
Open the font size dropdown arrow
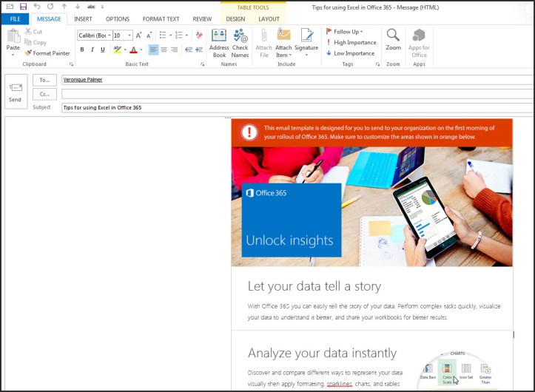129,36
